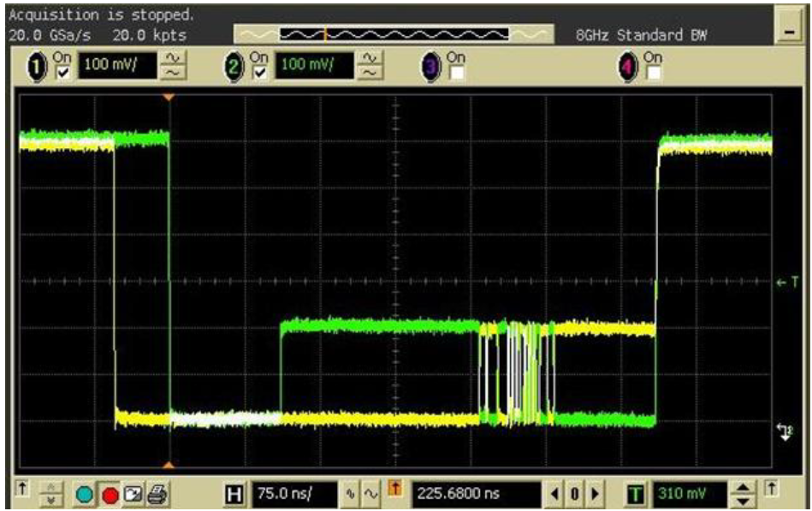
Task: Click the zero delay button
Action: coord(576,494)
